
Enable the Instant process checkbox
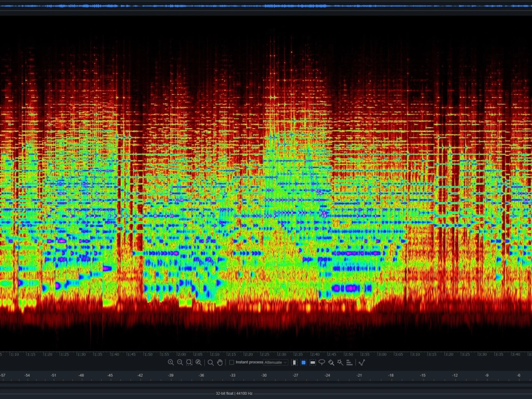click(232, 362)
